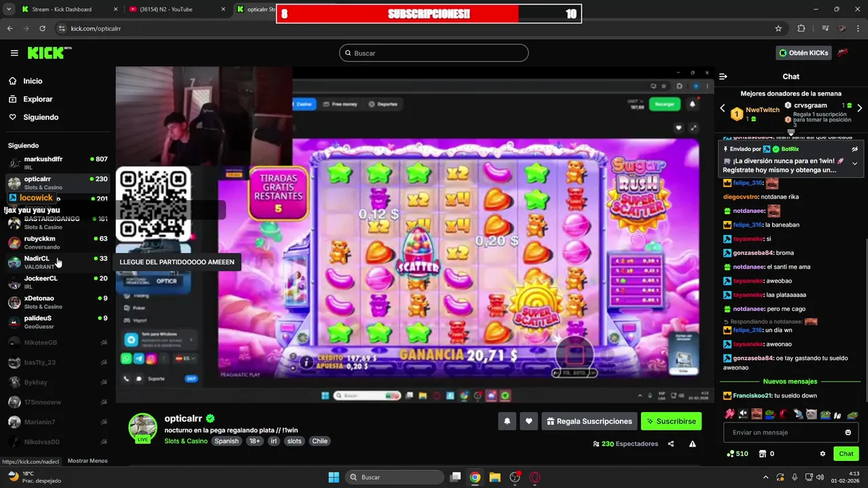Open the Slots & Casino category link

click(186, 441)
